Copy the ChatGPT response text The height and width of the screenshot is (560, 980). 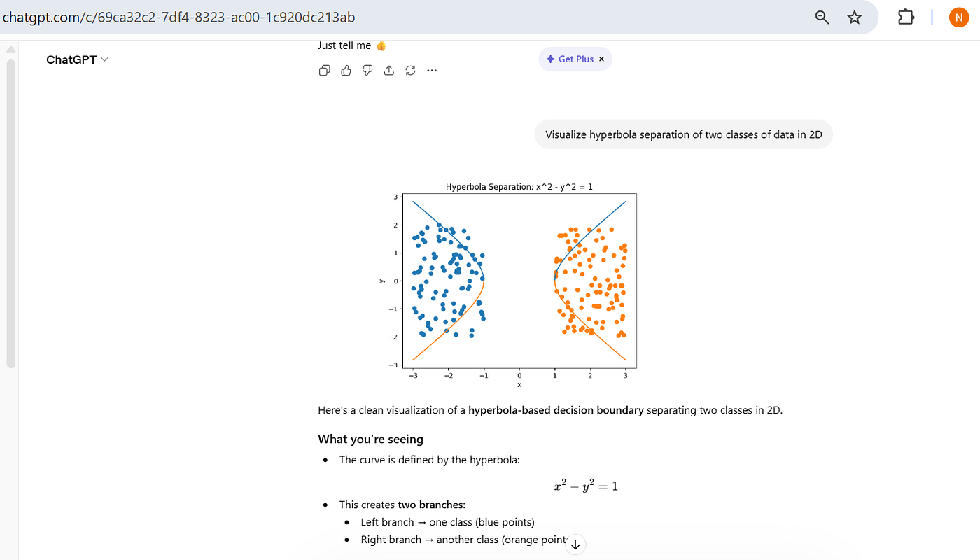click(324, 71)
